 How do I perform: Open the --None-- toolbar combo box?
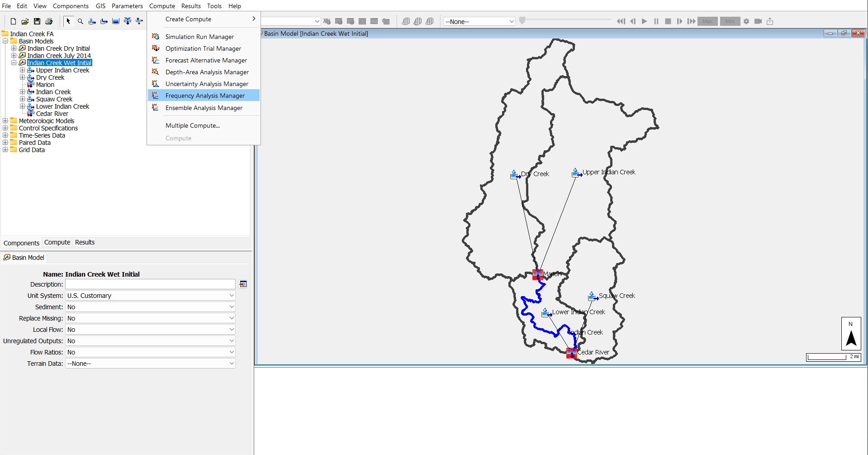(479, 21)
